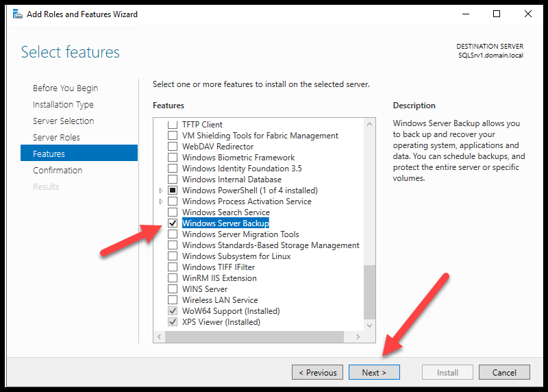
Task: Enable Windows Search Service checkbox
Action: coord(173,212)
